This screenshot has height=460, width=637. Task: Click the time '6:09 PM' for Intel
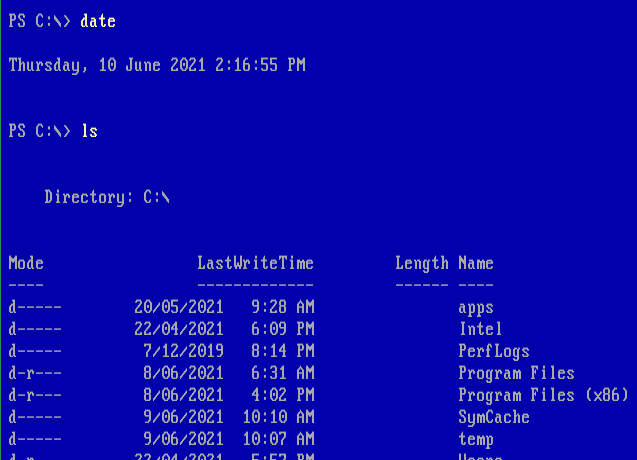[x=283, y=329]
